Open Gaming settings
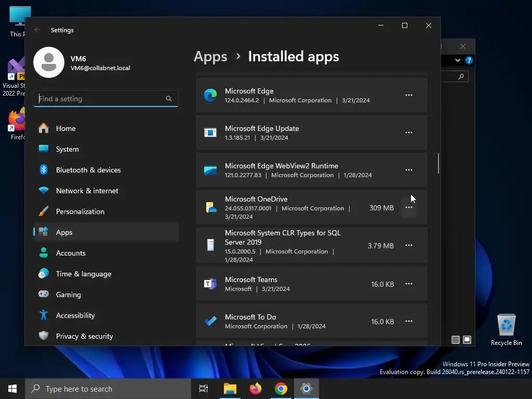The image size is (532, 399). [106, 295]
